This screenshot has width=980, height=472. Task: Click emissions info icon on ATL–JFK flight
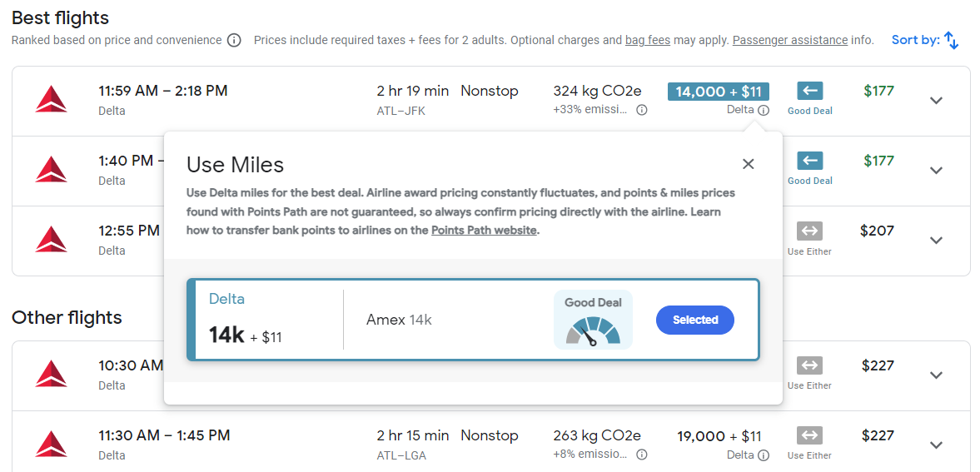(x=642, y=110)
